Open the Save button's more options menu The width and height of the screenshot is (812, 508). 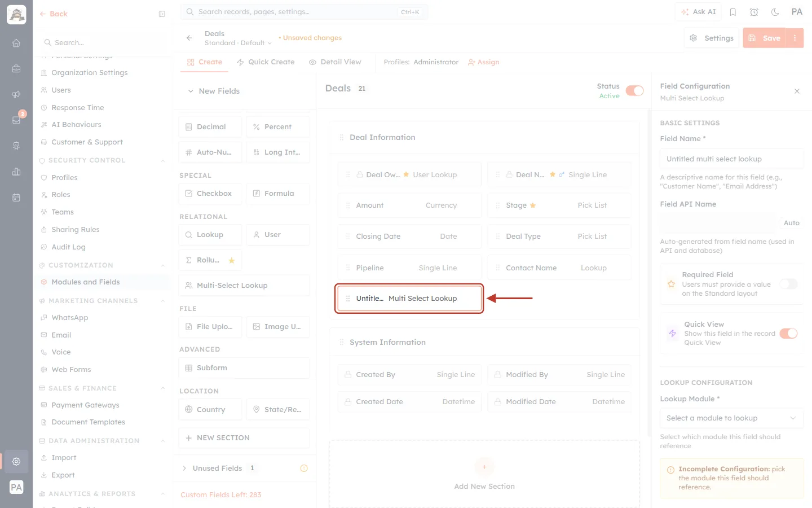795,38
